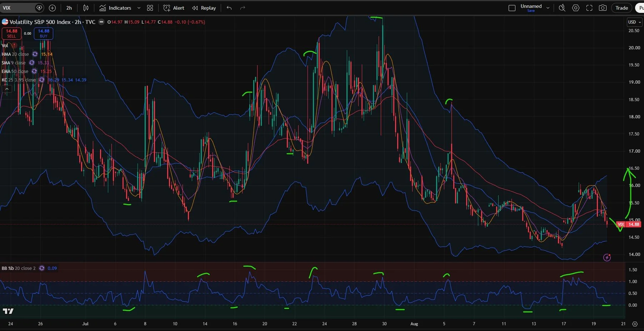Save the layout via the Save link
Viewport: 644px width, 331px height.
tap(531, 11)
